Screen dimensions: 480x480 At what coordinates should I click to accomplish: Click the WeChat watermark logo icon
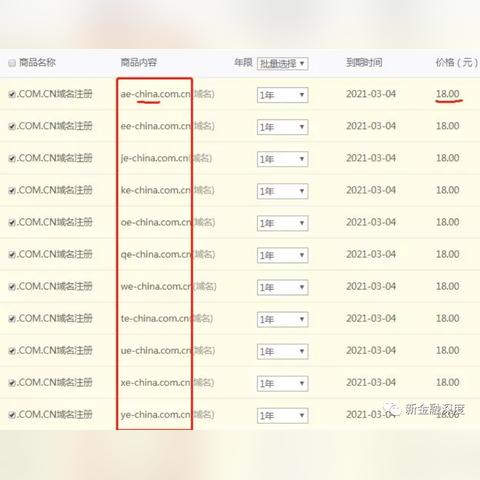[392, 408]
